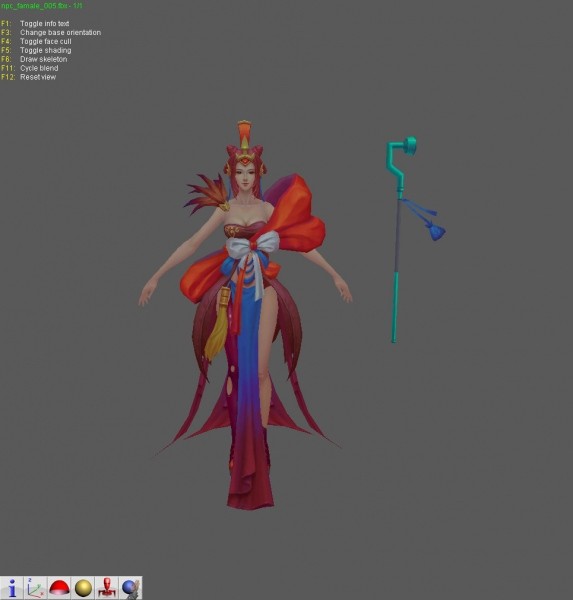Click the blue sphere with brush icon
The height and width of the screenshot is (600, 573).
point(131,588)
